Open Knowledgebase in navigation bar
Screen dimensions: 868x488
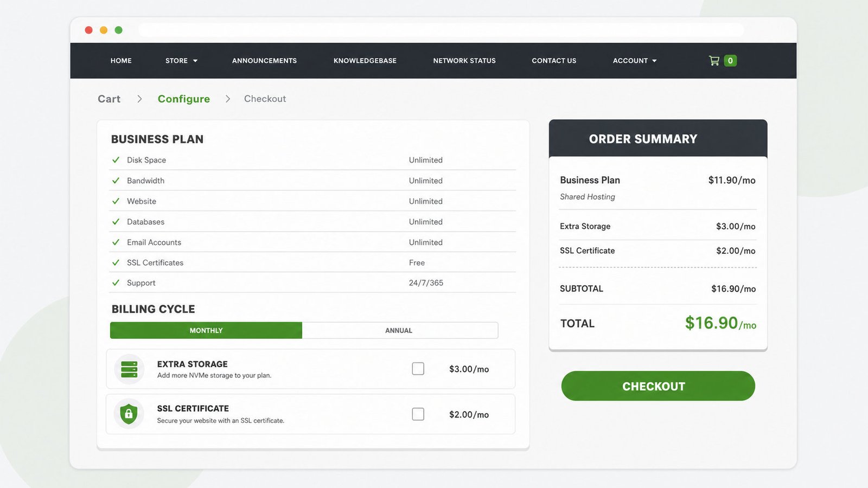pyautogui.click(x=365, y=61)
